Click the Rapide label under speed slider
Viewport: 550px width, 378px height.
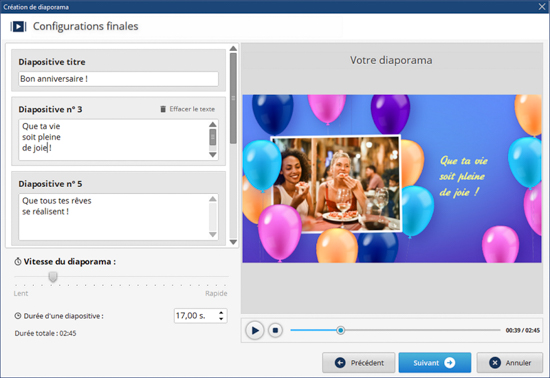[216, 293]
